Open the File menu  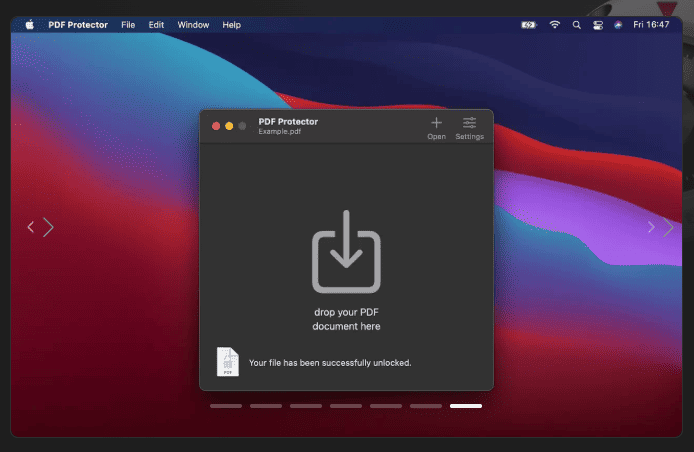(x=128, y=25)
